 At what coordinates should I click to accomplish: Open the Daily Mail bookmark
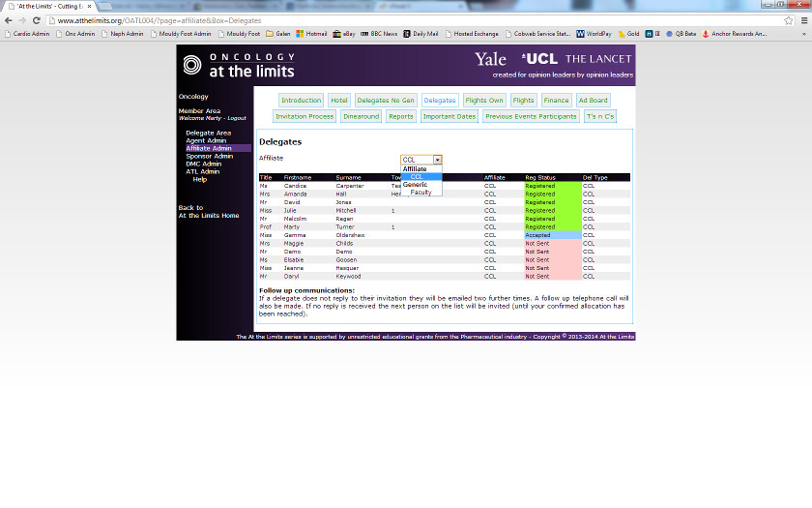(420, 34)
